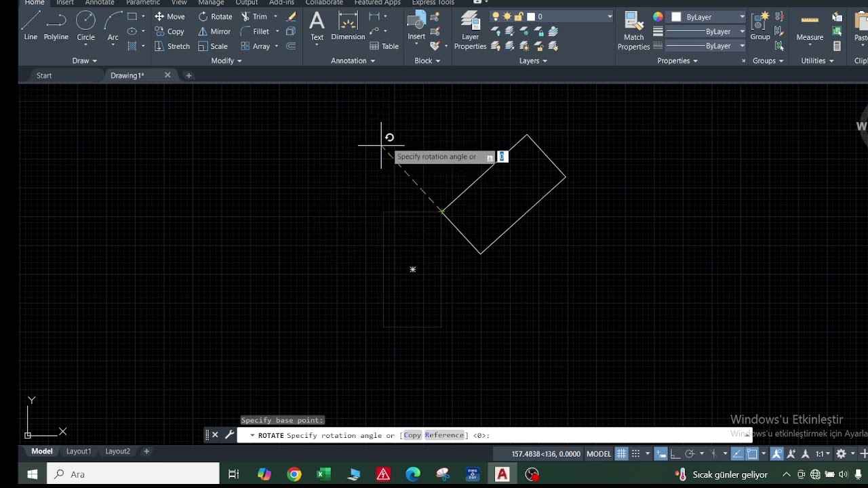
Task: Click the Quick Calculator icon
Action: tap(837, 46)
